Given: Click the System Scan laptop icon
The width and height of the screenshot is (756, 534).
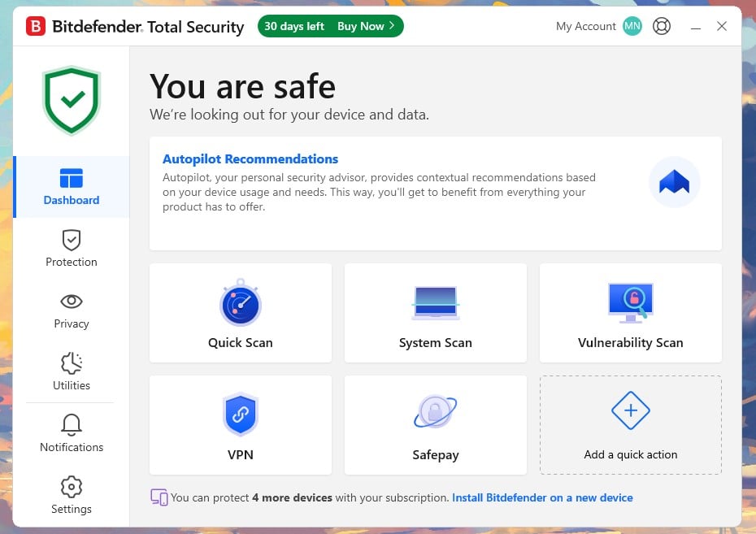Looking at the screenshot, I should [436, 303].
